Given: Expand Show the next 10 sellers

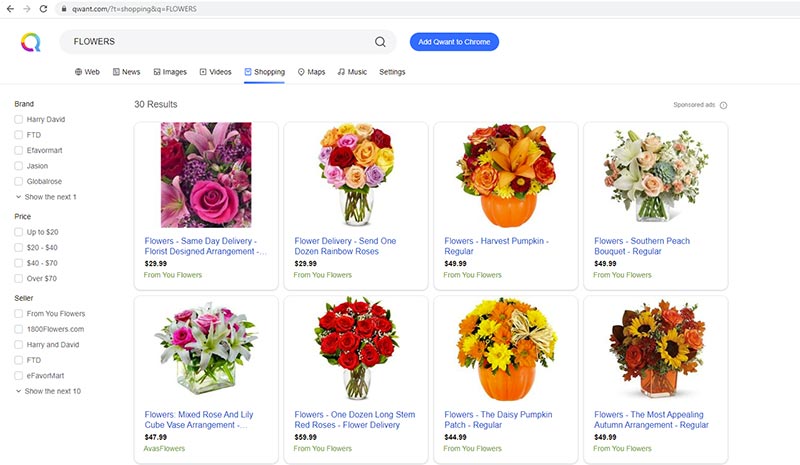Looking at the screenshot, I should pyautogui.click(x=52, y=391).
